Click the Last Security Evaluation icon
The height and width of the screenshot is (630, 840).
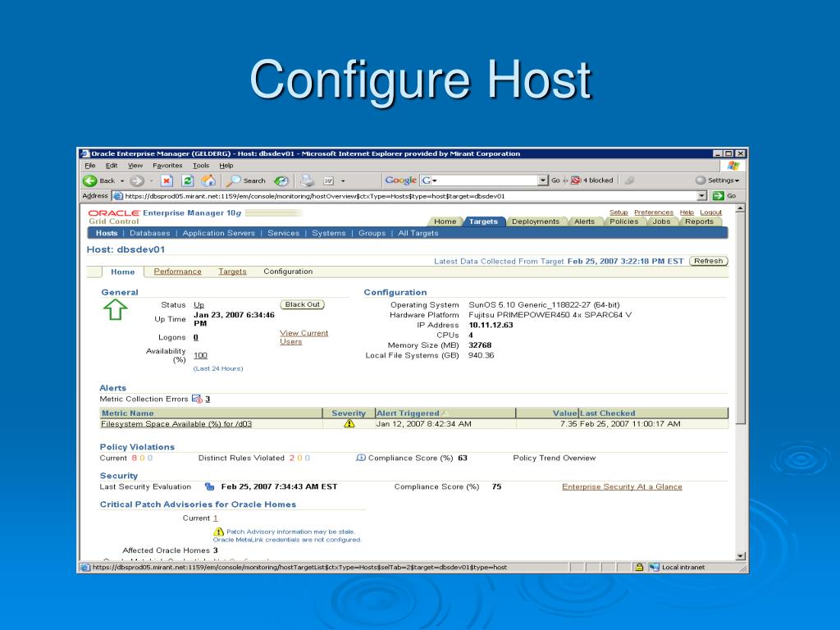pyautogui.click(x=209, y=487)
